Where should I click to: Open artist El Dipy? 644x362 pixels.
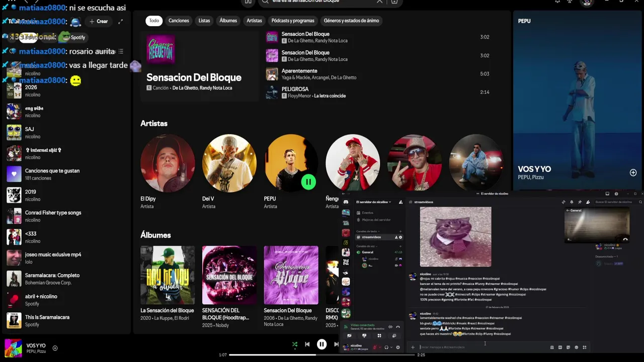coord(168,172)
